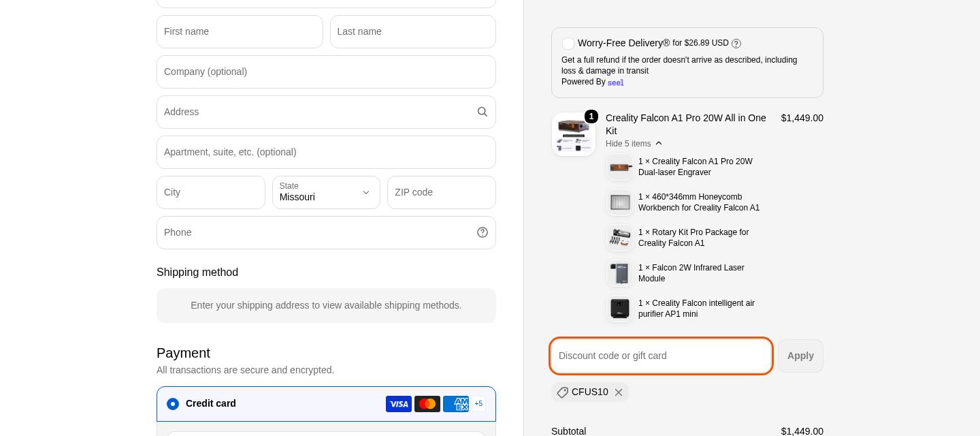Focus the ZIP code field

pyautogui.click(x=442, y=192)
